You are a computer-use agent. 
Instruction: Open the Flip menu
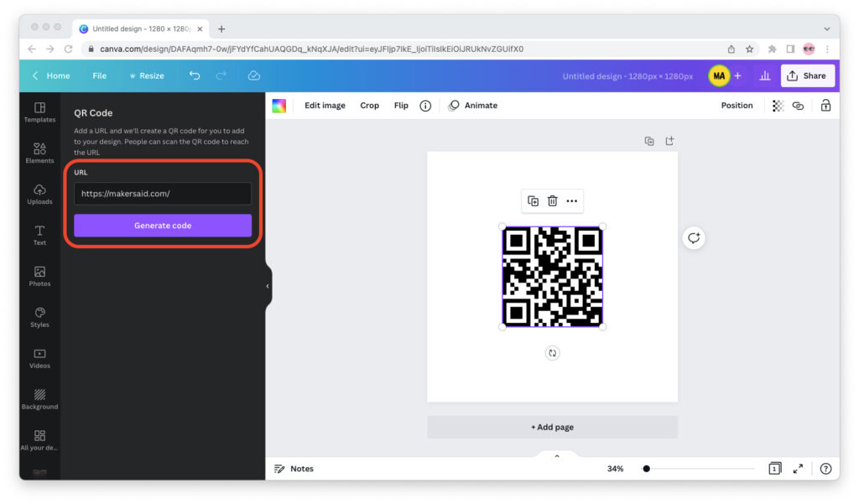pyautogui.click(x=401, y=105)
